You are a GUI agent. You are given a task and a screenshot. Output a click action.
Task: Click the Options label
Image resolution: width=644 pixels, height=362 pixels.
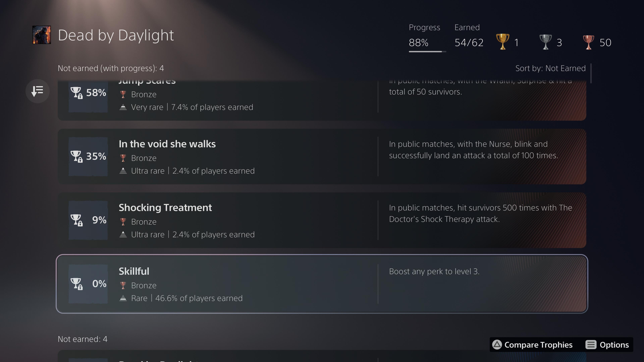coord(614,345)
